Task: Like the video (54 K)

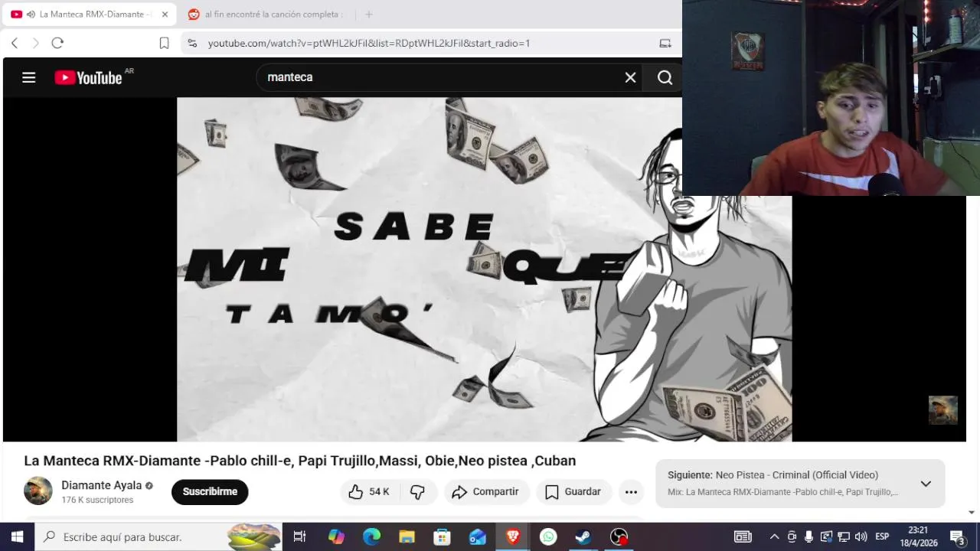Action: coord(370,491)
